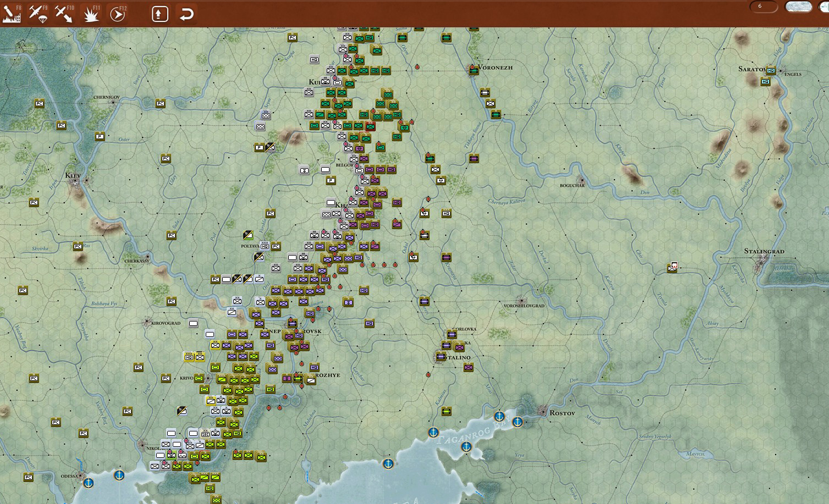Click the Saratov city label
This screenshot has width=829, height=504.
[752, 69]
